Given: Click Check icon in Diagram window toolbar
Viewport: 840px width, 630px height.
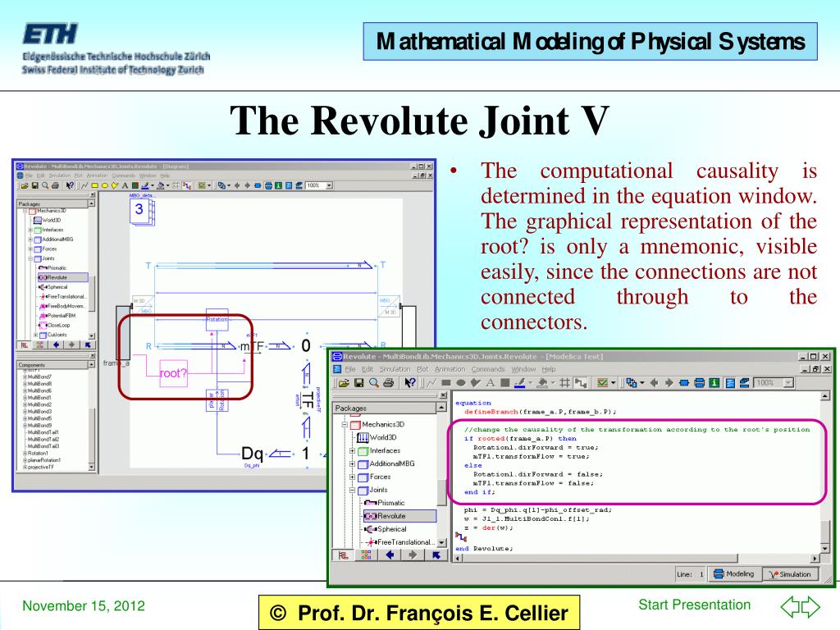Looking at the screenshot, I should pos(202,186).
